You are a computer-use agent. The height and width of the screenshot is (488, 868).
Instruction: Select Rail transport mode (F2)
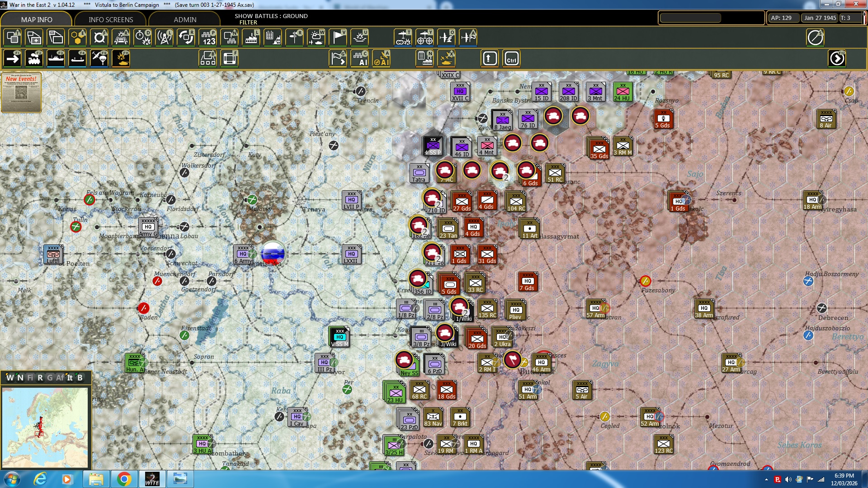34,59
